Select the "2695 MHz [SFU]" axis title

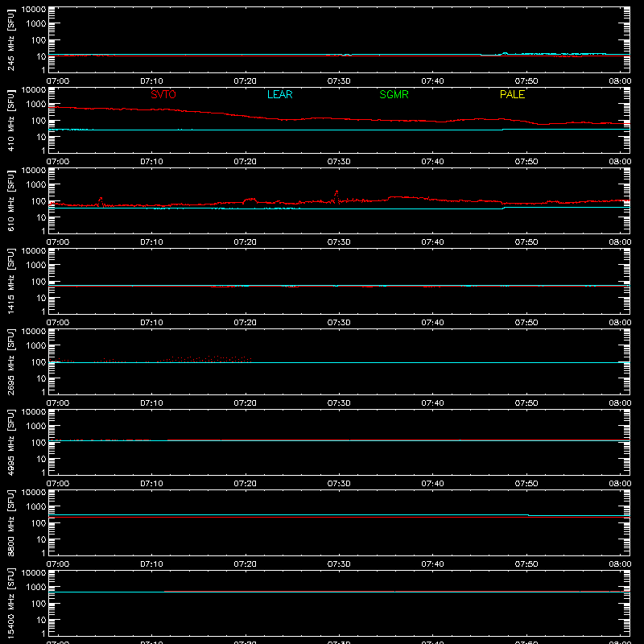(x=11, y=362)
